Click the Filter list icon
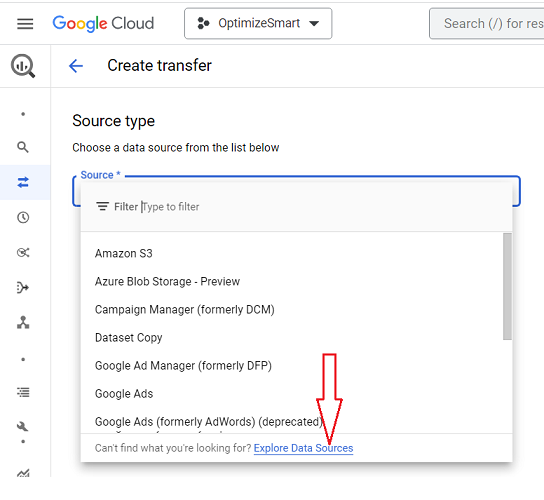The image size is (544, 500). pos(102,206)
